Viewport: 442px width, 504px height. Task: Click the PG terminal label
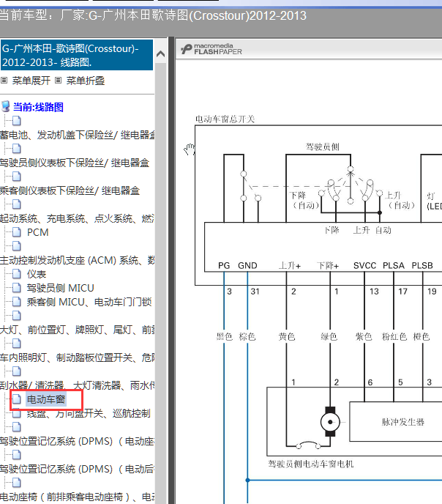tap(224, 265)
